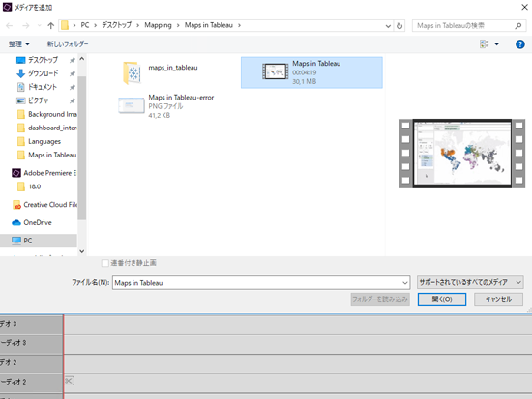Click the 開く(O) button
The image size is (532, 399).
442,299
